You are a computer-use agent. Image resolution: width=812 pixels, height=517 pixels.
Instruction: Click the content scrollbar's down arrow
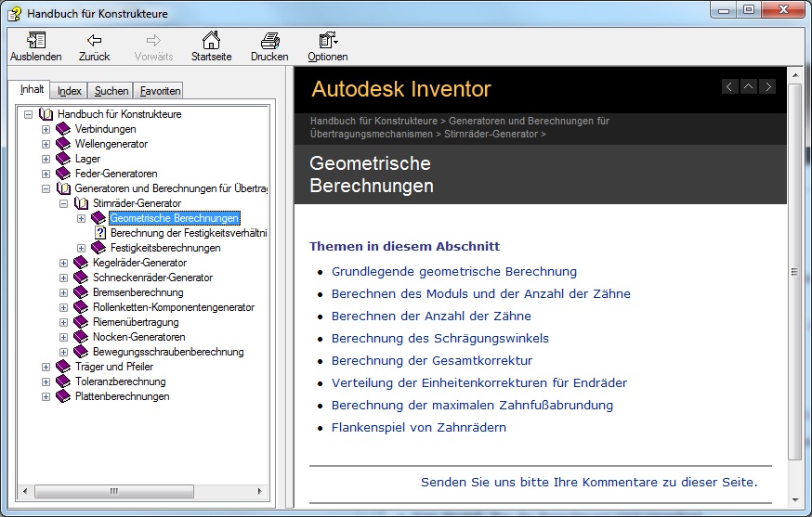click(x=795, y=500)
